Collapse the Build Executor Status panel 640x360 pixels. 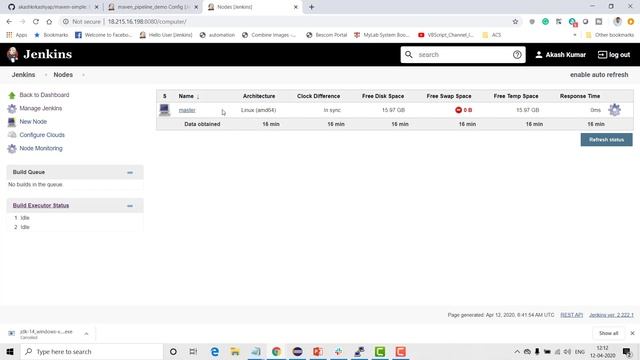[x=130, y=206]
